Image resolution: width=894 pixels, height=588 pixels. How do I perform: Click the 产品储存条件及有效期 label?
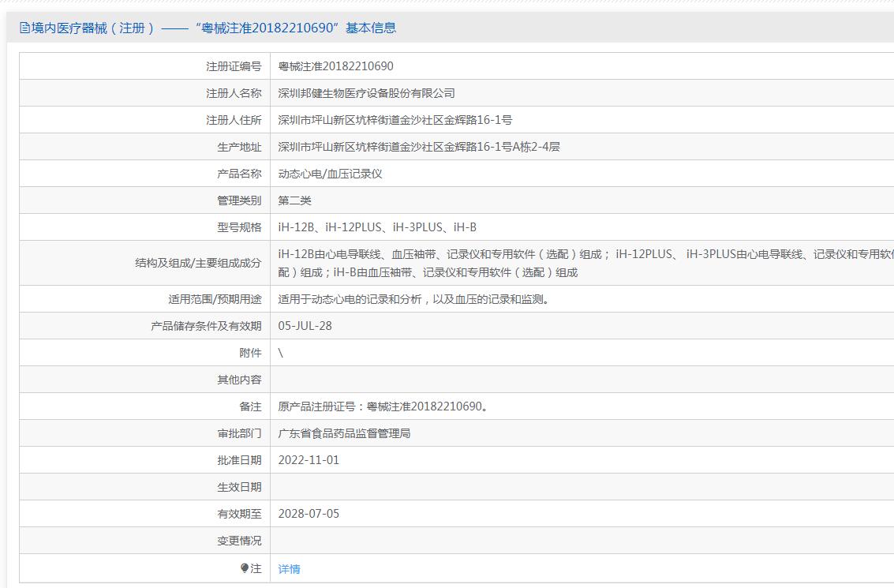point(207,326)
